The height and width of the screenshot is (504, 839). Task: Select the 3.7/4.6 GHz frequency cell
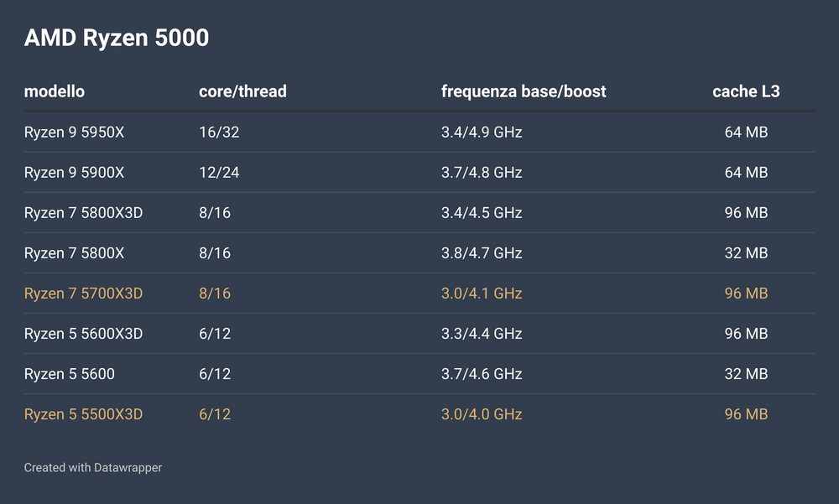pos(482,374)
